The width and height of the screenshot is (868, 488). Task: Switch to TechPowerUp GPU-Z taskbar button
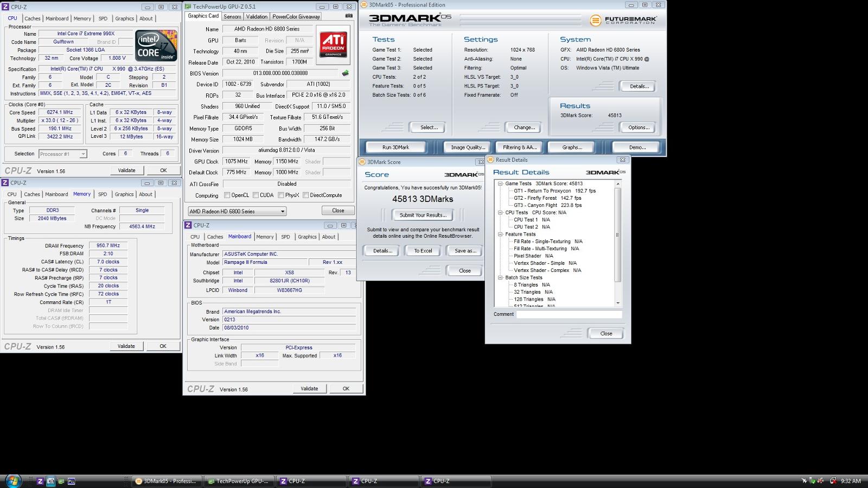coord(239,481)
